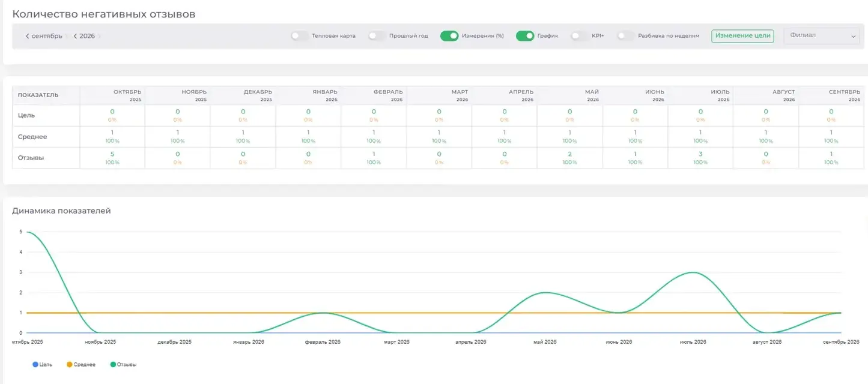Select the Цель row label in table
The height and width of the screenshot is (384, 868).
(x=26, y=115)
